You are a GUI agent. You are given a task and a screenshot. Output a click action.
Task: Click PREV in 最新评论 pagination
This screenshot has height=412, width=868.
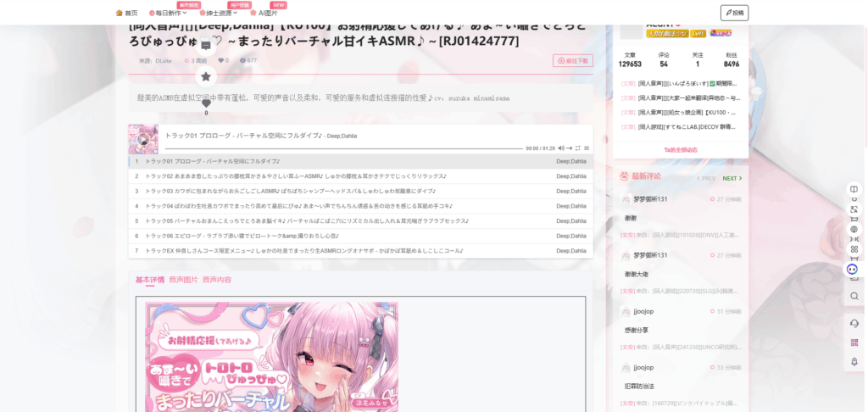point(706,178)
